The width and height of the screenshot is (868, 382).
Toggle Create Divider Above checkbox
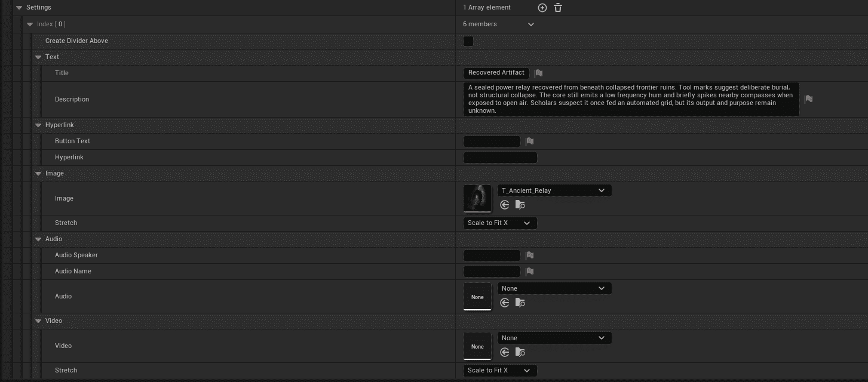468,41
